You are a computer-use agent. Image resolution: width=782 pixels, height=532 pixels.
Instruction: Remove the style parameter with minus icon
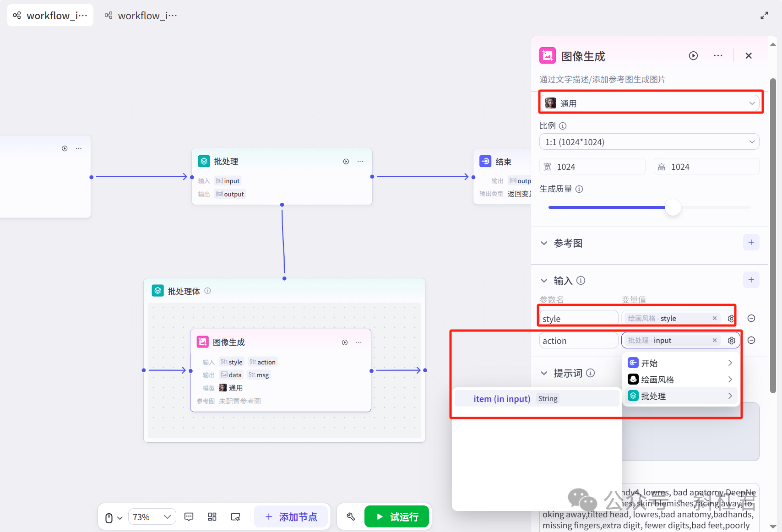tap(751, 318)
